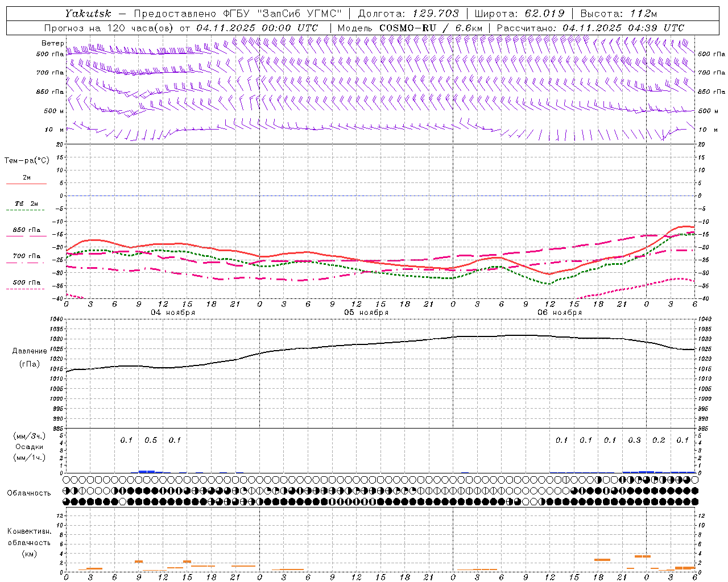This screenshot has height=582, width=728.
Task: Click the 0.3 precipitation value
Action: (634, 440)
